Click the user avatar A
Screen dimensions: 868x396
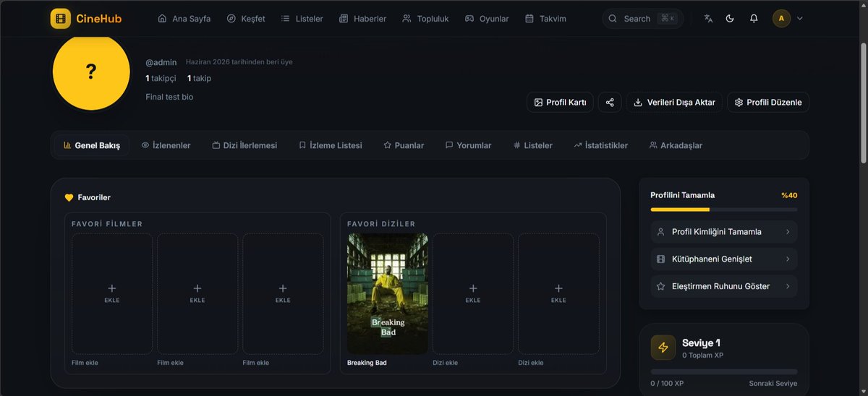point(781,18)
